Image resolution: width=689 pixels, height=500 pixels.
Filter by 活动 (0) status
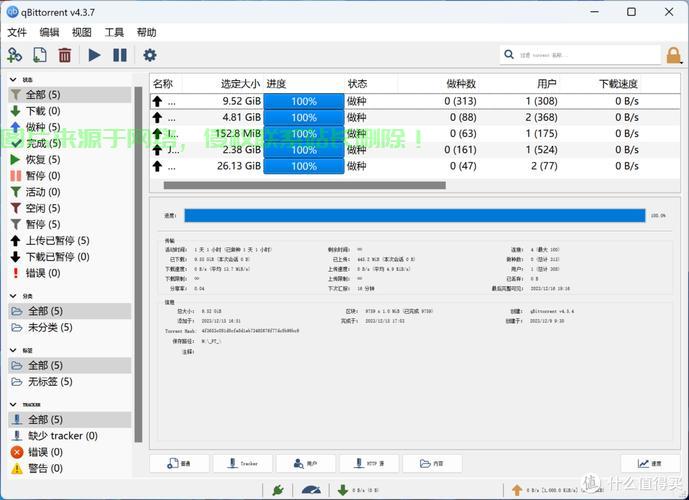69,192
